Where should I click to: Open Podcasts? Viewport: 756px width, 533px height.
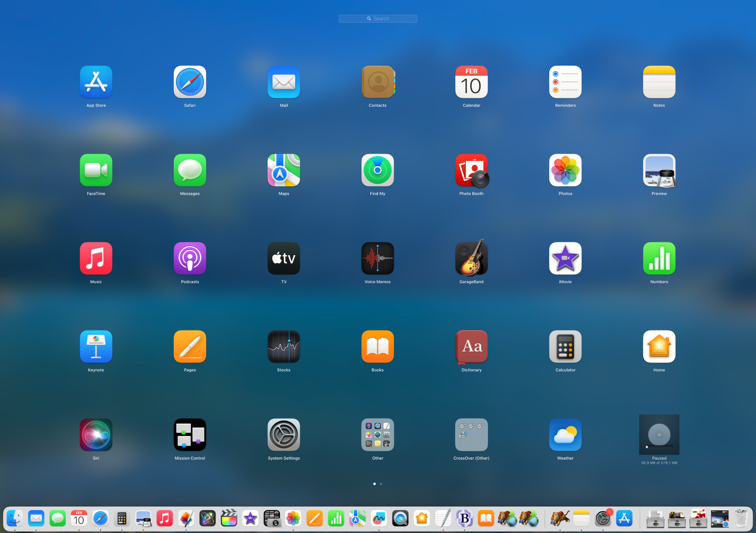click(x=190, y=258)
